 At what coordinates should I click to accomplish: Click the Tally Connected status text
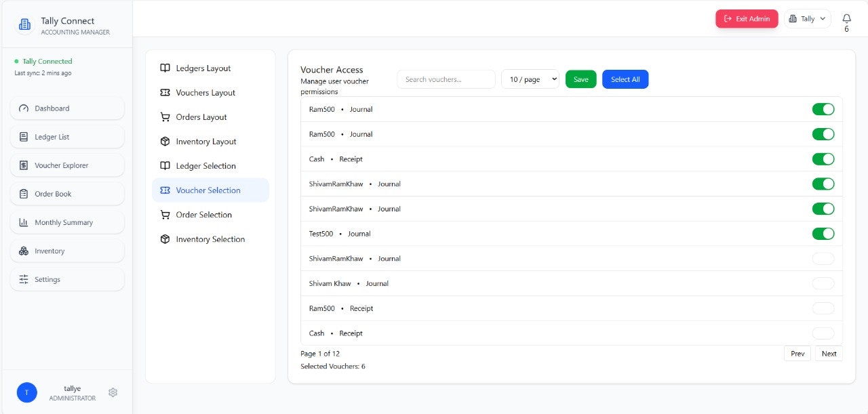click(x=47, y=61)
